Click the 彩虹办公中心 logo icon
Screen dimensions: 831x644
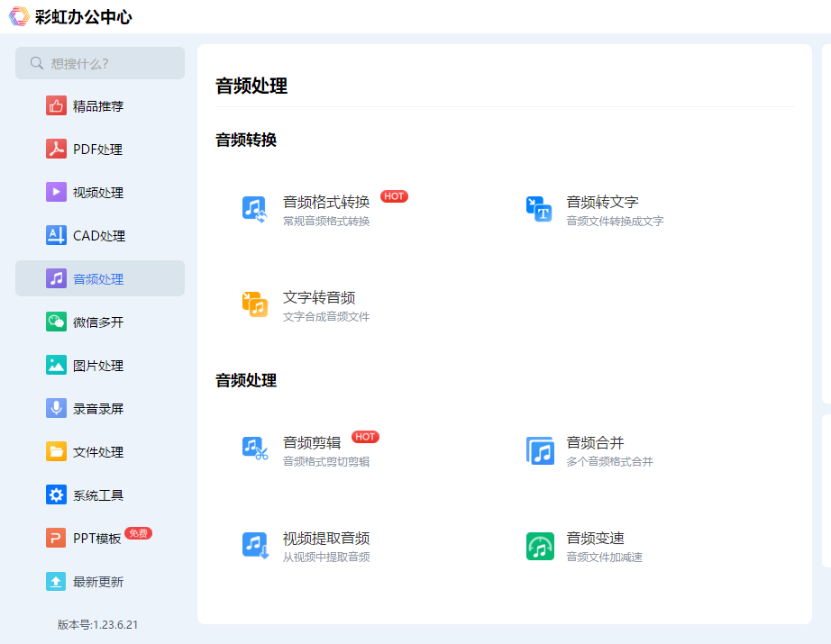(19, 16)
